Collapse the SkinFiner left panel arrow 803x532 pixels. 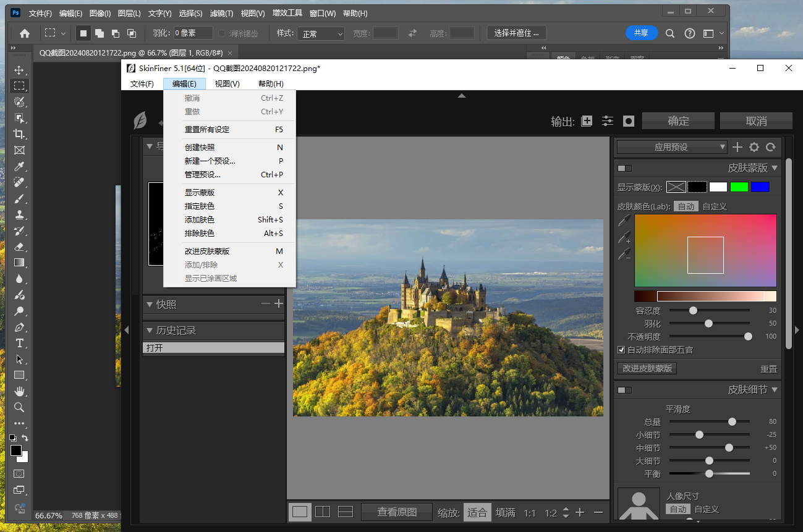(126, 329)
